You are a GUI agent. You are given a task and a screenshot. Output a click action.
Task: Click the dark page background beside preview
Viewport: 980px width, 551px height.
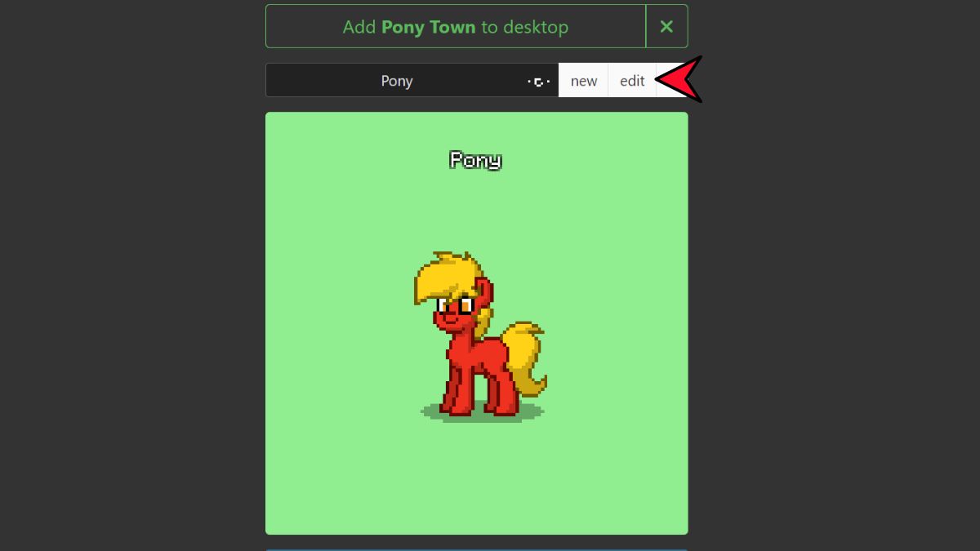click(x=131, y=327)
